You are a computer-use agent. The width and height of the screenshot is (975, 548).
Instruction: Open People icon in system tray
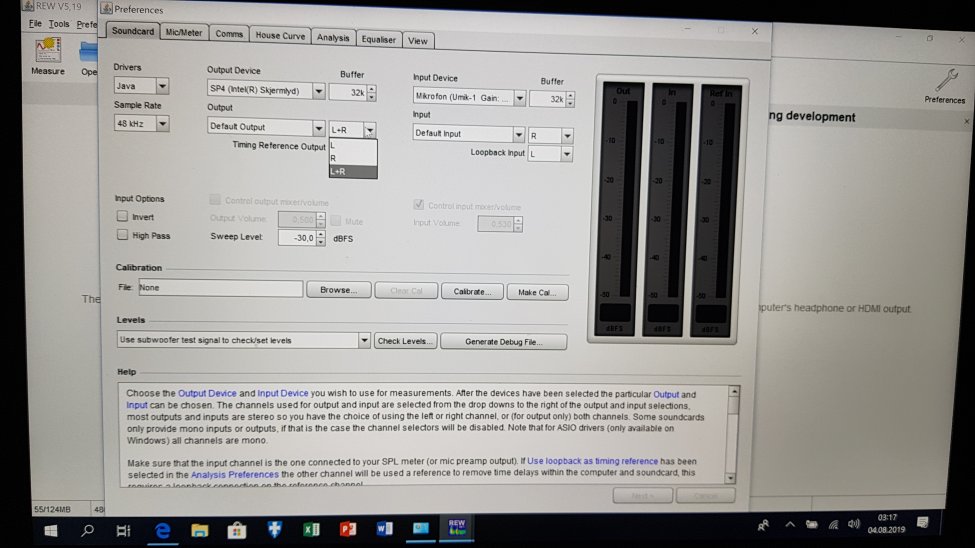tap(763, 526)
